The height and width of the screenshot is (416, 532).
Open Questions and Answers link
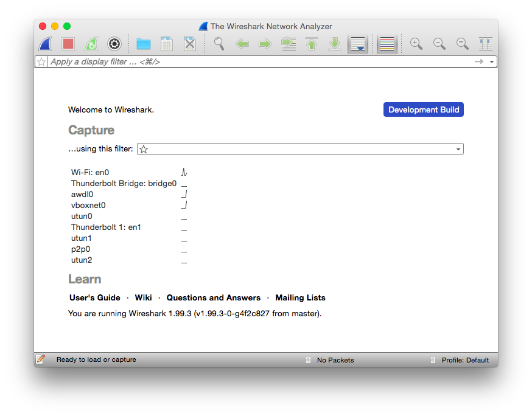[x=214, y=297]
